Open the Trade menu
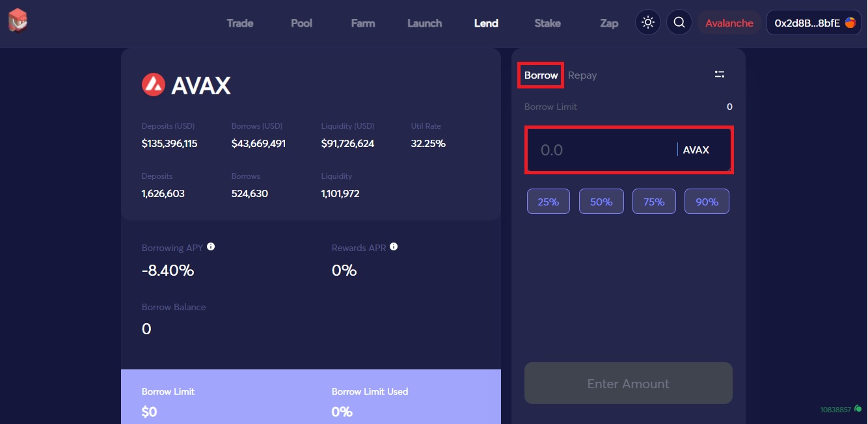The height and width of the screenshot is (424, 868). point(240,23)
